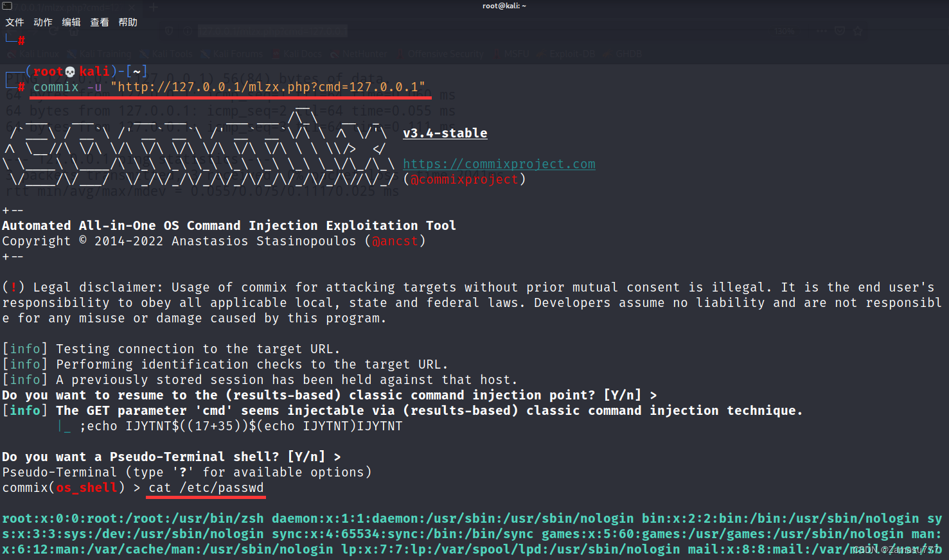Open the https://commixproject.com link
Image resolution: width=949 pixels, height=560 pixels.
click(x=499, y=164)
